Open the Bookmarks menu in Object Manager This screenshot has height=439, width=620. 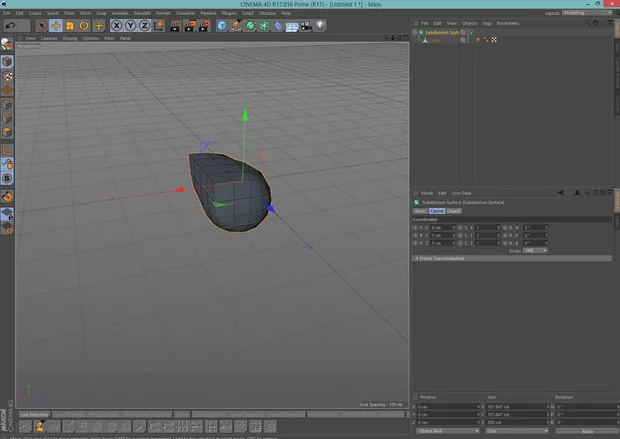506,22
